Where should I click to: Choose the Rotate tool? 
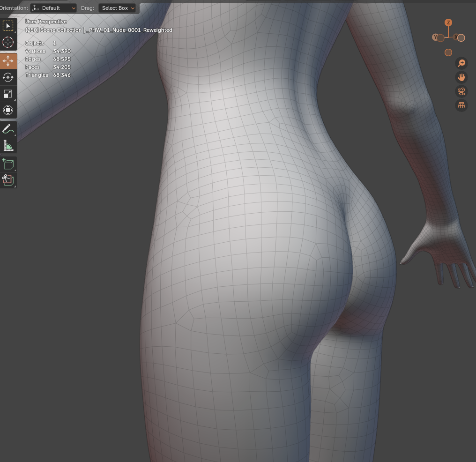point(8,77)
